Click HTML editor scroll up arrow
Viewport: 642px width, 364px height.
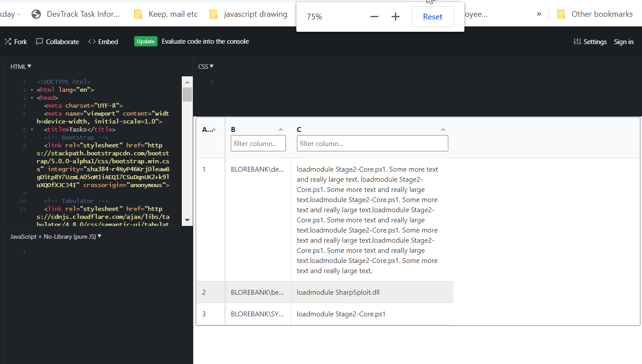coord(187,82)
